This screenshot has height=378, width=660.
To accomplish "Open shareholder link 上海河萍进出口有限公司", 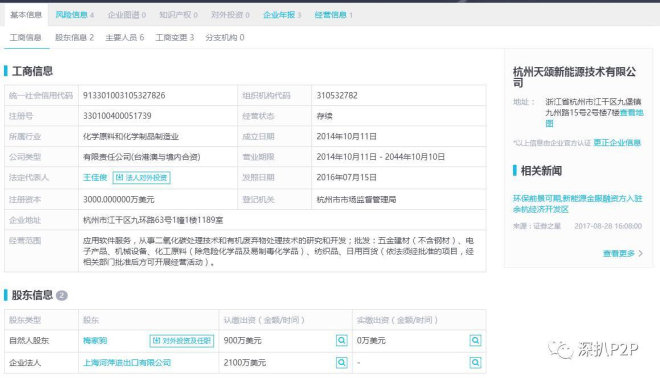I will pos(127,362).
